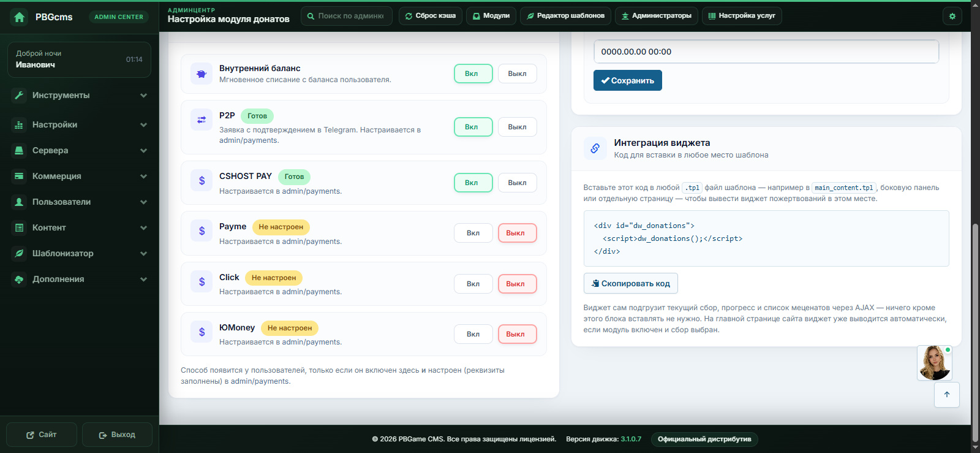Open Настройка услуг in top toolbar
The height and width of the screenshot is (453, 980).
[742, 16]
